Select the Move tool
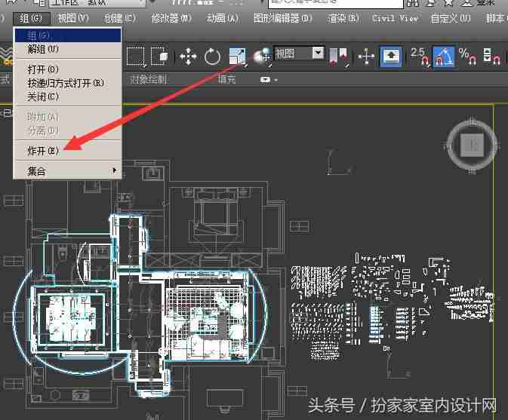The height and width of the screenshot is (420, 508). [x=188, y=57]
